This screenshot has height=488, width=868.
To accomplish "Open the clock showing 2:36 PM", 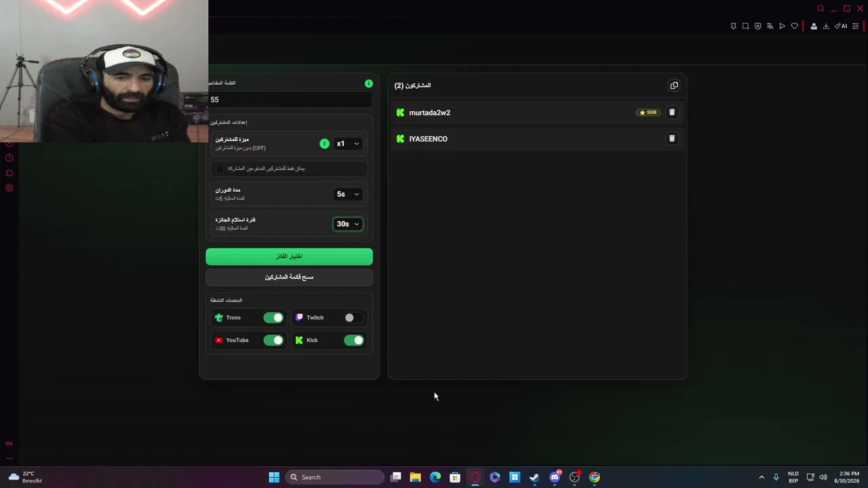I will pos(848,477).
